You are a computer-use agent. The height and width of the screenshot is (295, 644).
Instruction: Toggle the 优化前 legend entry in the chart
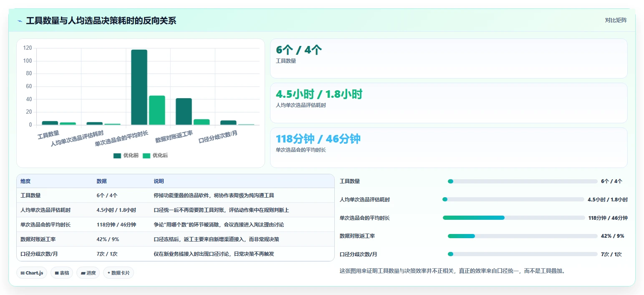pyautogui.click(x=126, y=155)
